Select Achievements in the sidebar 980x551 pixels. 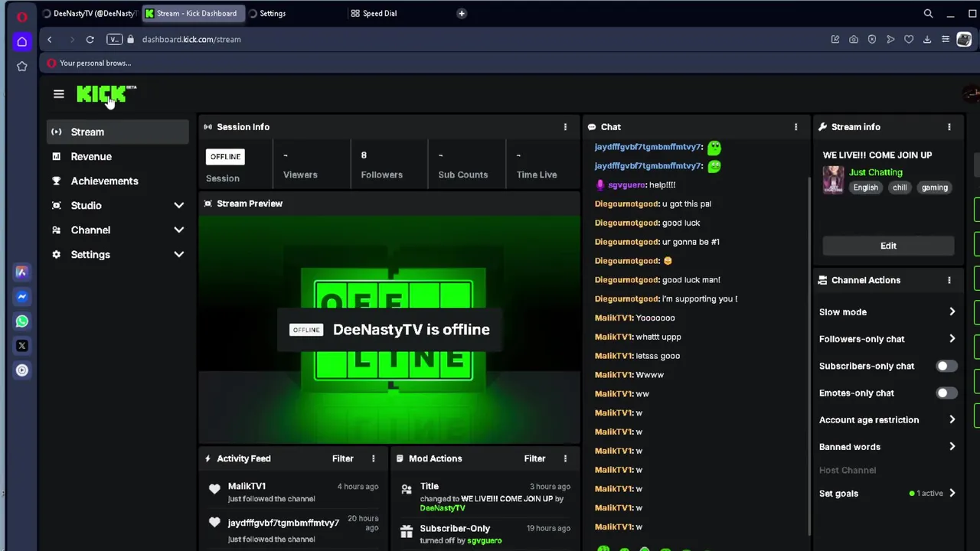117,181
